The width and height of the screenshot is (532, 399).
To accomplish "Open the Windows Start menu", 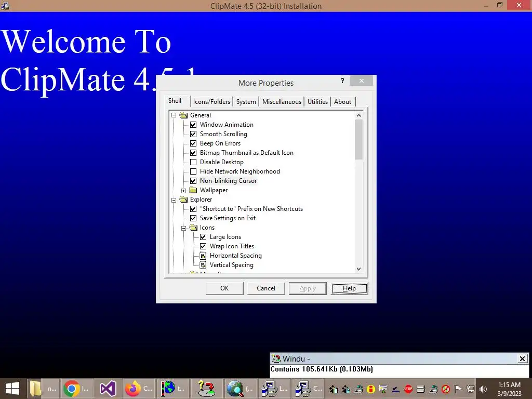I will point(12,389).
